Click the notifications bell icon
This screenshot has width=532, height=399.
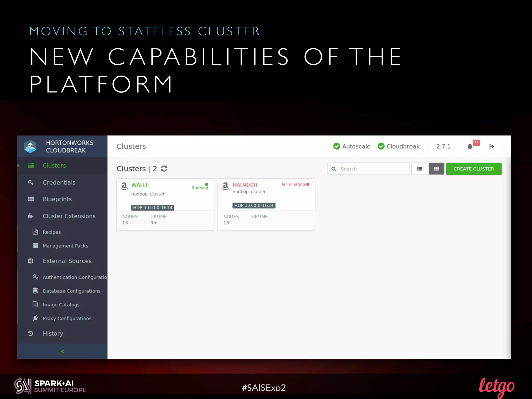tap(470, 147)
